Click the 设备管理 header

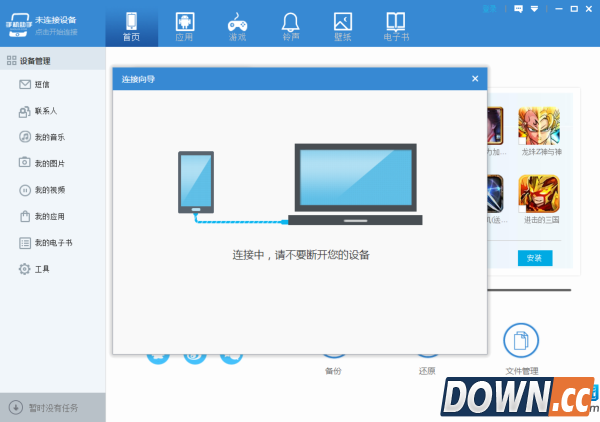tap(53, 60)
